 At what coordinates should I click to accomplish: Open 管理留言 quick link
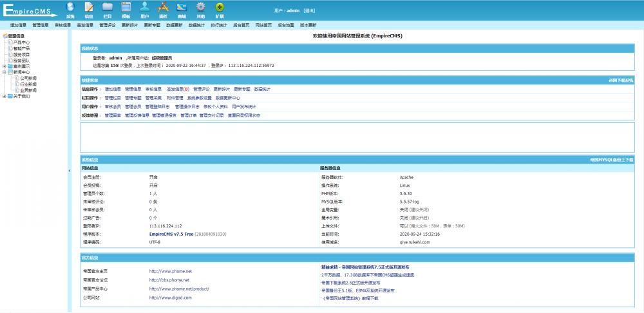[x=113, y=115]
